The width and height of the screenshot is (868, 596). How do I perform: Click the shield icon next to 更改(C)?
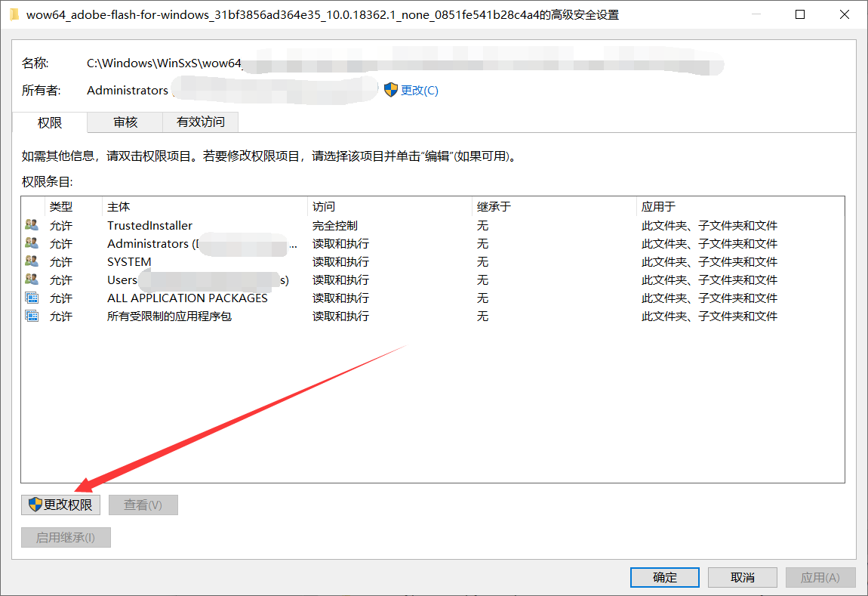tap(390, 89)
